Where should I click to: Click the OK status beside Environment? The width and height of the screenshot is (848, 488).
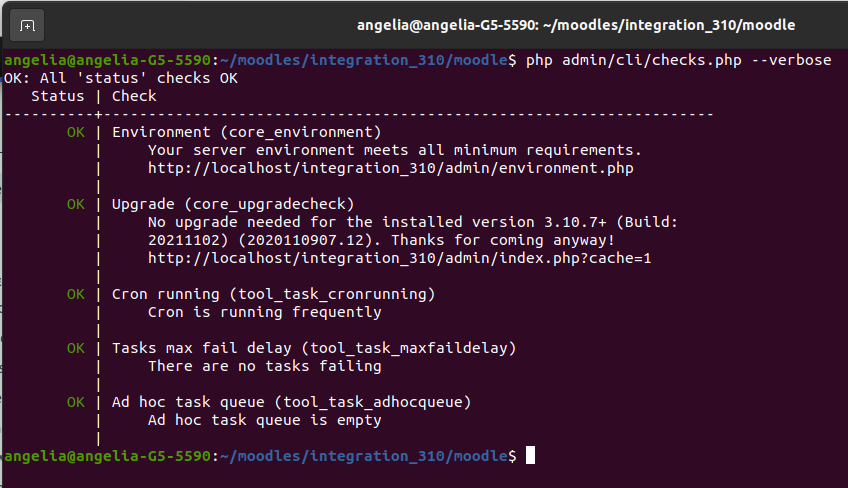(x=76, y=132)
